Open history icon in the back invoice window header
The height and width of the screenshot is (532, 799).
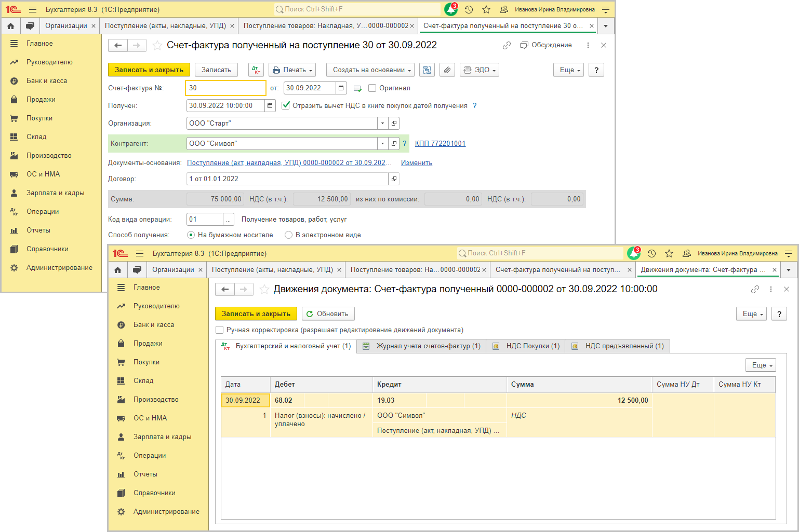pos(469,9)
